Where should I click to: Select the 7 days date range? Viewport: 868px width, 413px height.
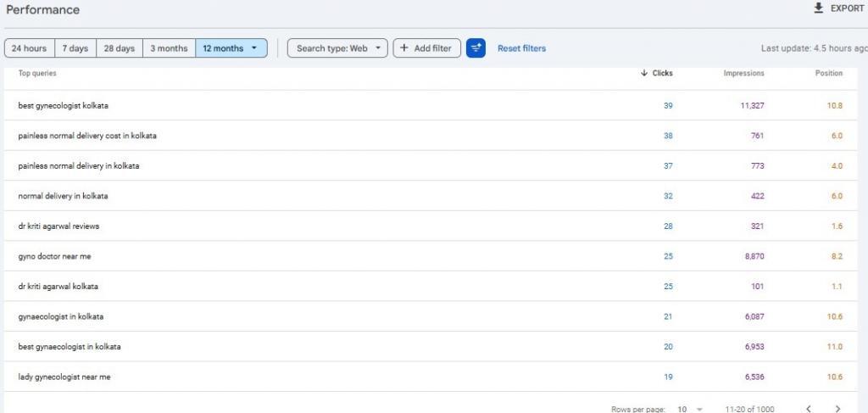coord(75,48)
